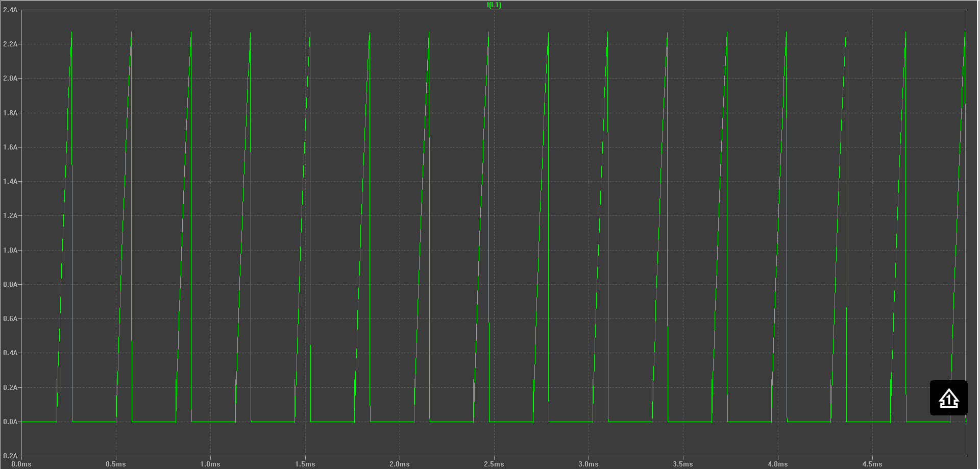The width and height of the screenshot is (980, 469).
Task: Select the 0.4A vertical axis label
Action: [10, 353]
